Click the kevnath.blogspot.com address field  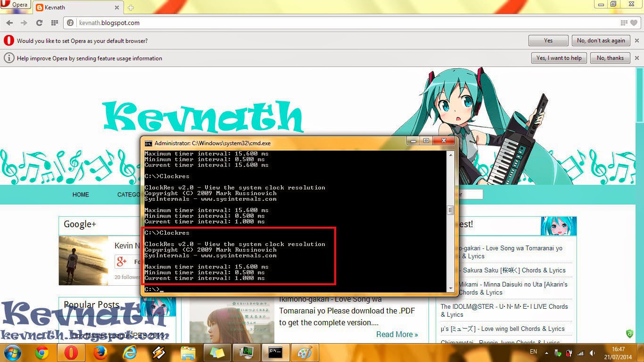click(x=347, y=23)
